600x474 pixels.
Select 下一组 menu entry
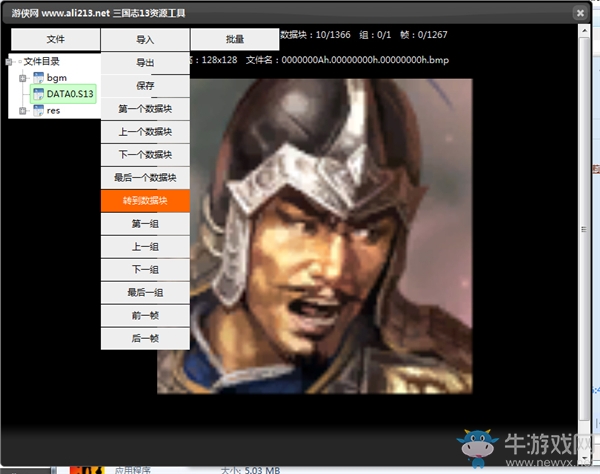click(145, 269)
